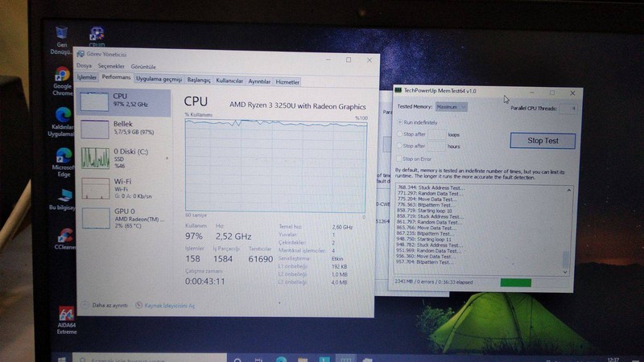Select Stop after loops radio button
This screenshot has height=362, width=644.
pos(399,134)
